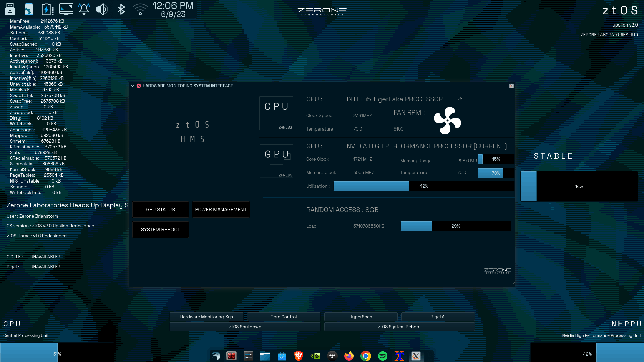Screen dimensions: 644x362
Task: Select the Hardware Monitoring Sys tab
Action: pyautogui.click(x=206, y=317)
